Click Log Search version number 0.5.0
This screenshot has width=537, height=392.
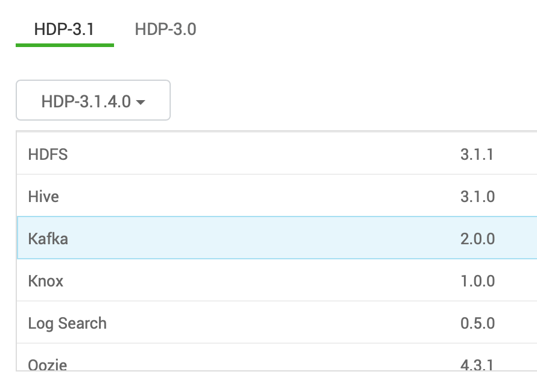(477, 323)
